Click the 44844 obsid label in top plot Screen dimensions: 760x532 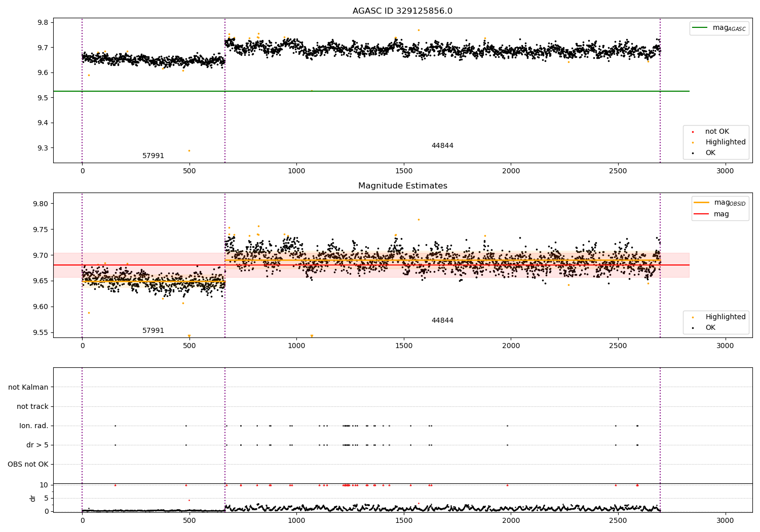[442, 146]
